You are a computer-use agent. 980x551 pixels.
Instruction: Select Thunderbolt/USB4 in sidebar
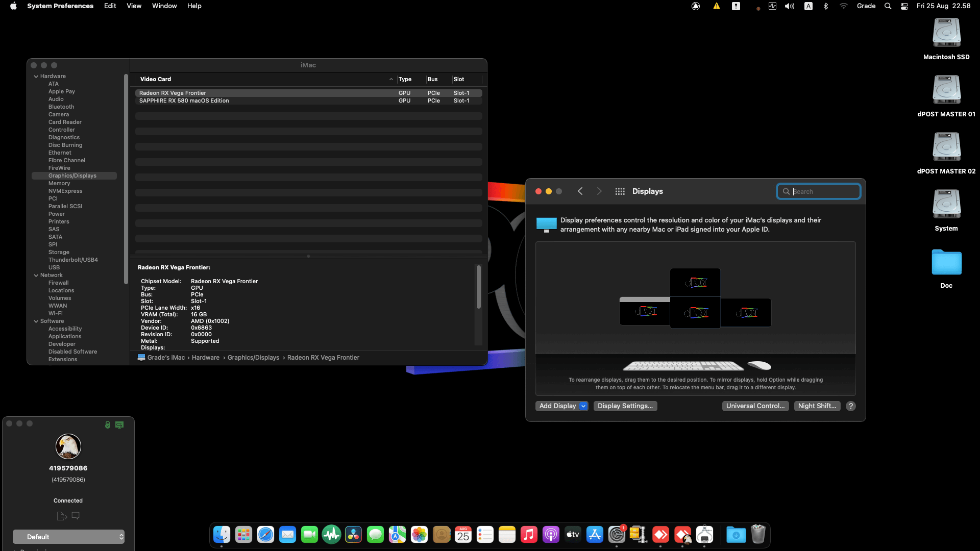point(73,260)
